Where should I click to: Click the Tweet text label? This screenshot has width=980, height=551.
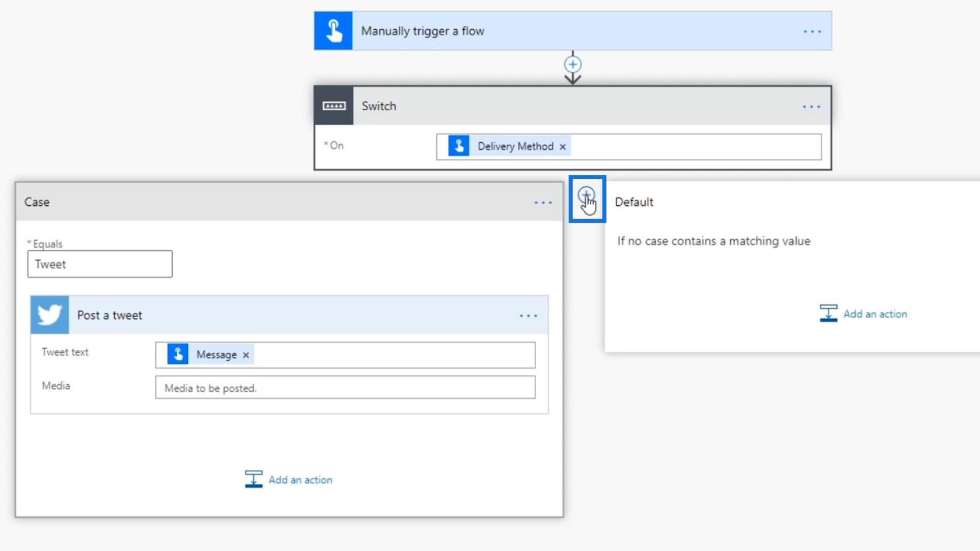click(65, 352)
